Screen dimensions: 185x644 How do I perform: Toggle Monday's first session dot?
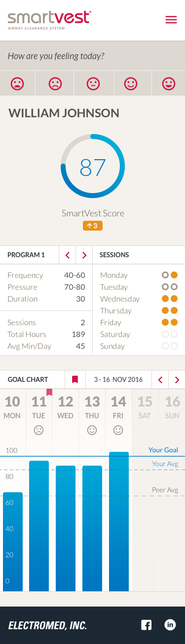coord(165,275)
